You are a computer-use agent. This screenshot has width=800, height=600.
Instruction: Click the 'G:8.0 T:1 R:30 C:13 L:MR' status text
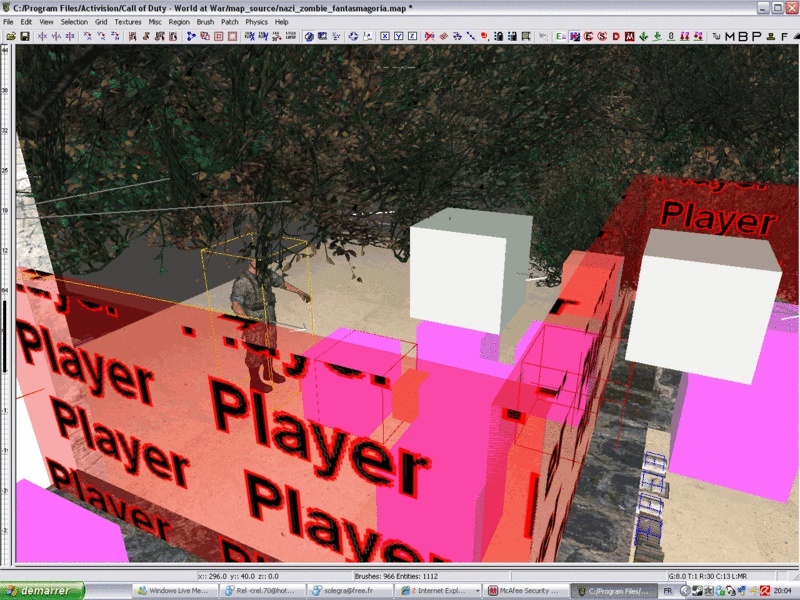click(708, 576)
